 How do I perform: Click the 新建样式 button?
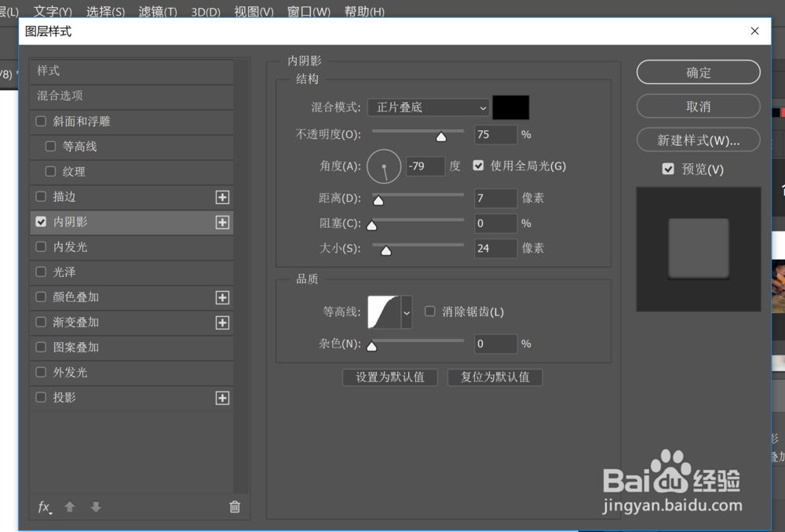698,140
